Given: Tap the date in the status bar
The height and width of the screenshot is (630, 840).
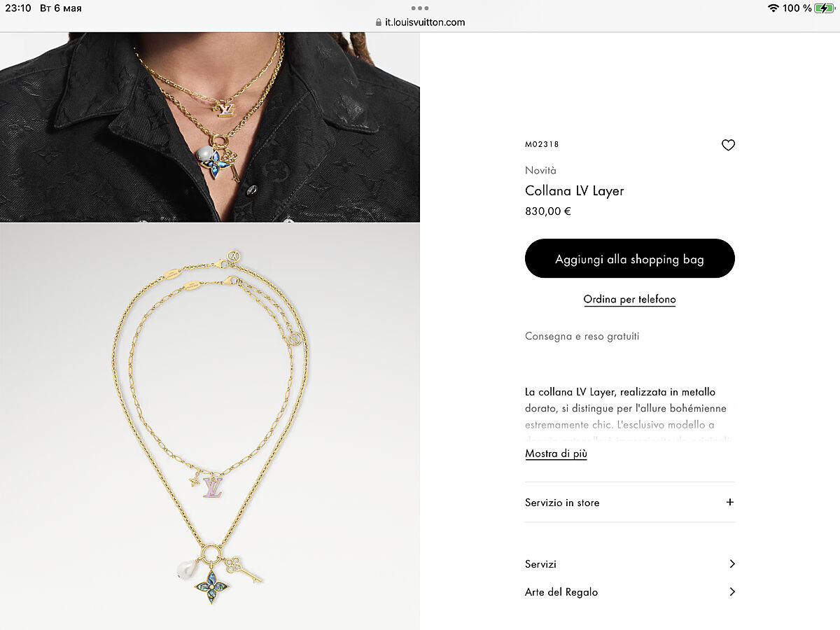Looking at the screenshot, I should pos(61,8).
